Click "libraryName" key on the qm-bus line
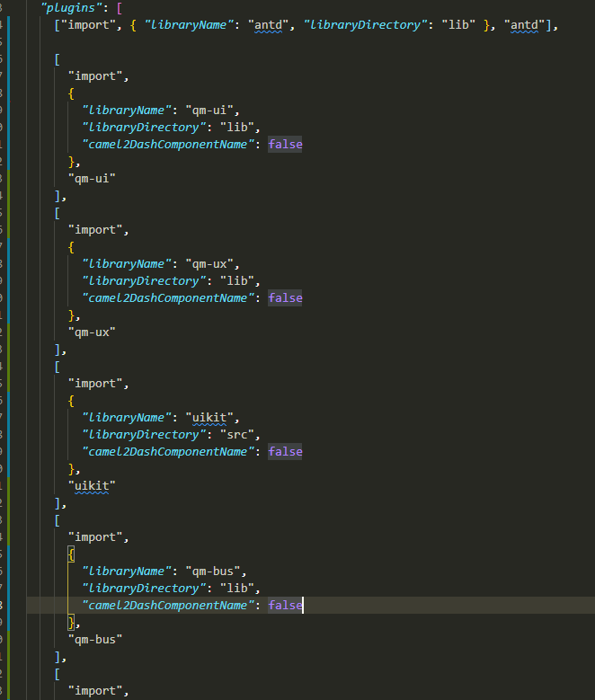Image resolution: width=595 pixels, height=700 pixels. [x=127, y=571]
